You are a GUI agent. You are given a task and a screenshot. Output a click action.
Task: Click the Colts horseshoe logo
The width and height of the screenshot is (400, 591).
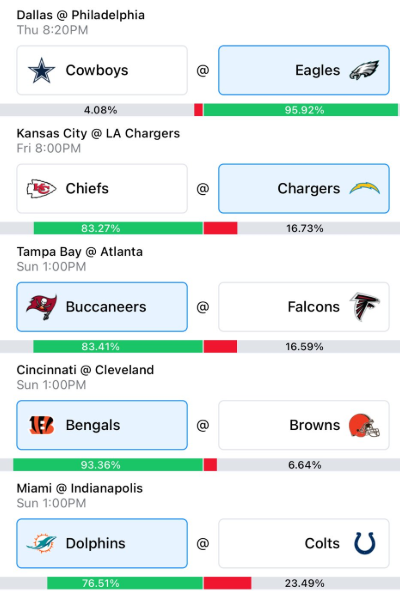pyautogui.click(x=365, y=543)
